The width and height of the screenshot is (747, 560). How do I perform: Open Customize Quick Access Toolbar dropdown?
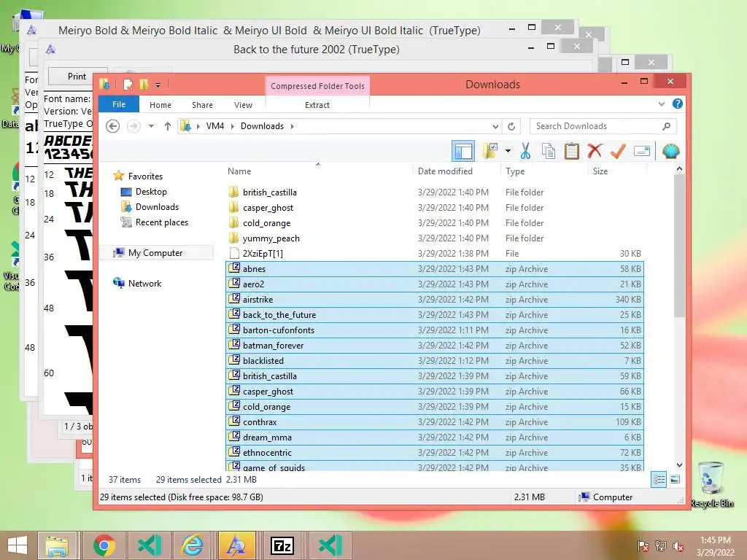point(158,85)
